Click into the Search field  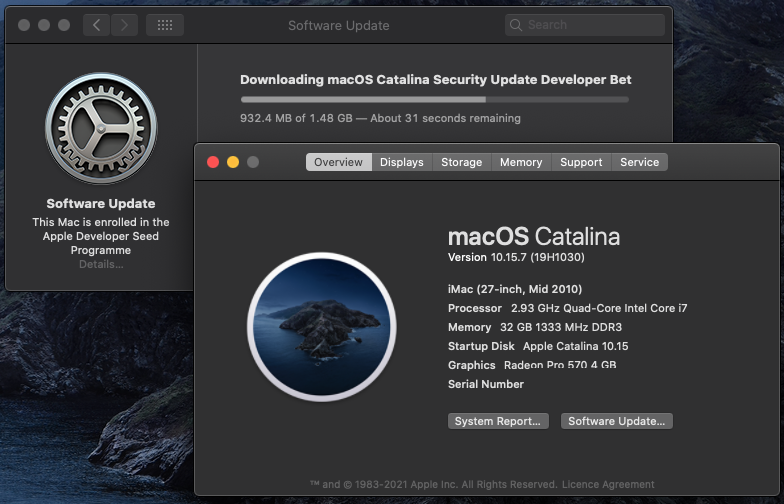pos(584,25)
